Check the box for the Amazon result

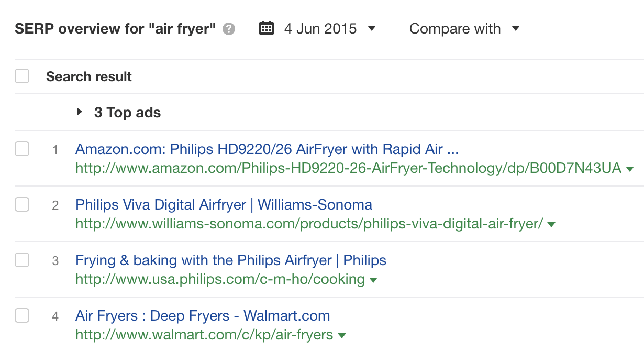(x=22, y=149)
